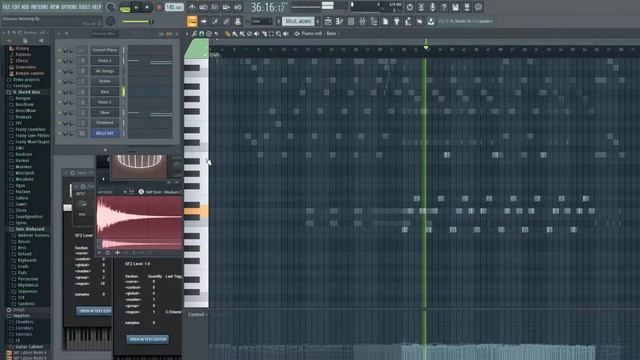Click the BELLS SET channel button
The width and height of the screenshot is (640, 360).
click(x=104, y=133)
